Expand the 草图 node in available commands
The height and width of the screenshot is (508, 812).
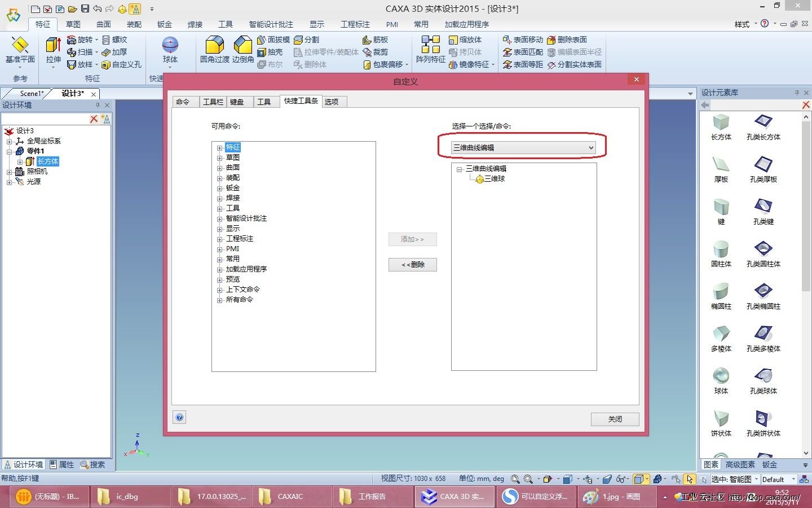point(220,158)
